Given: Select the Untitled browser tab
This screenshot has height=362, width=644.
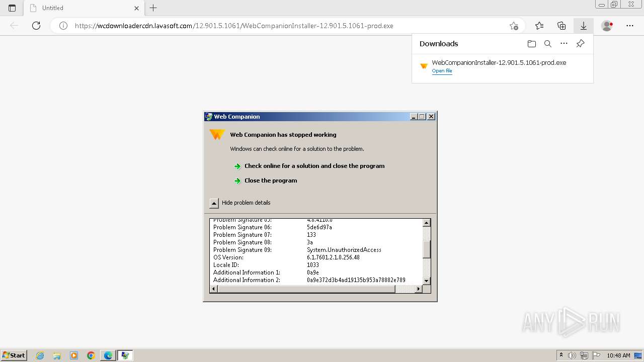Looking at the screenshot, I should (85, 8).
